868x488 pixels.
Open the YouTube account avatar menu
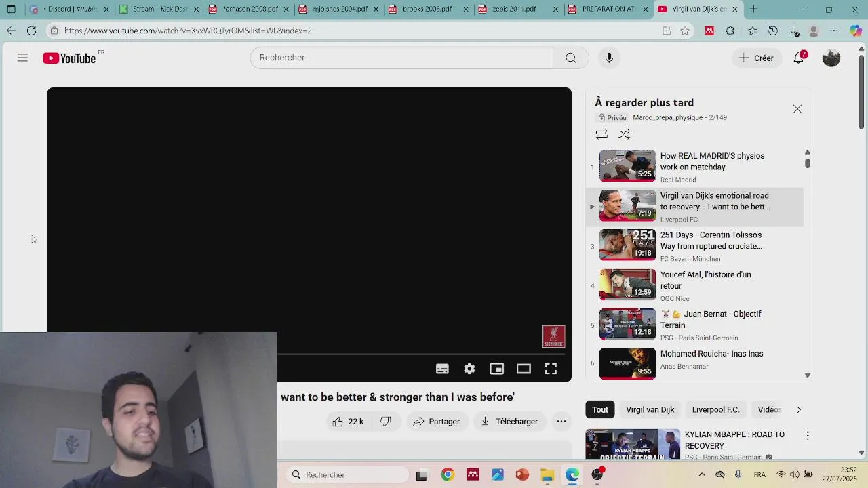(x=831, y=58)
